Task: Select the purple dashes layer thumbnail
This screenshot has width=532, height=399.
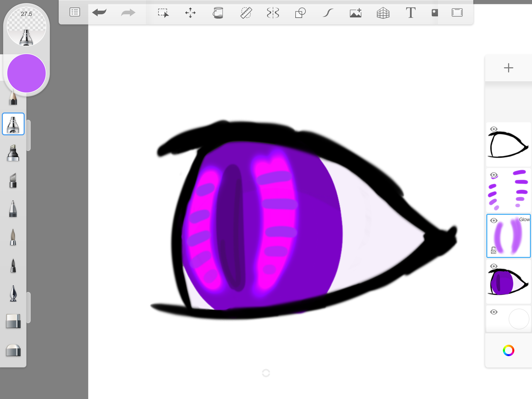Action: click(x=508, y=190)
